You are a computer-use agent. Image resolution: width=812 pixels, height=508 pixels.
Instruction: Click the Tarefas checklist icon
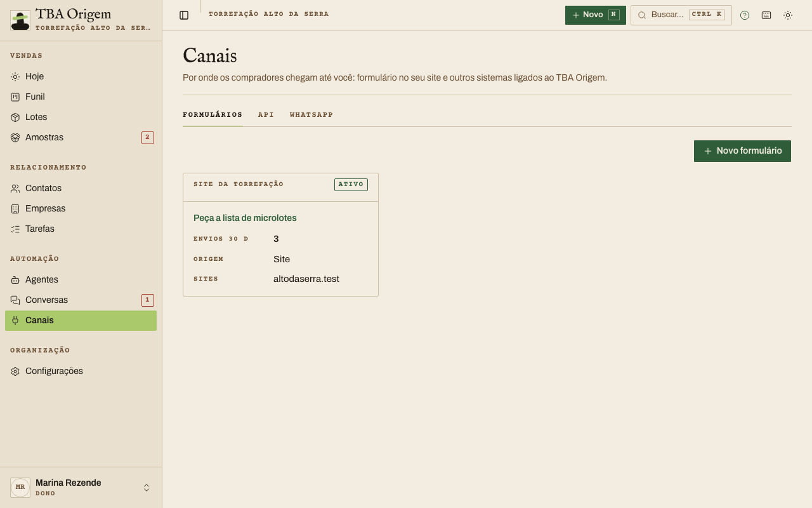[15, 229]
